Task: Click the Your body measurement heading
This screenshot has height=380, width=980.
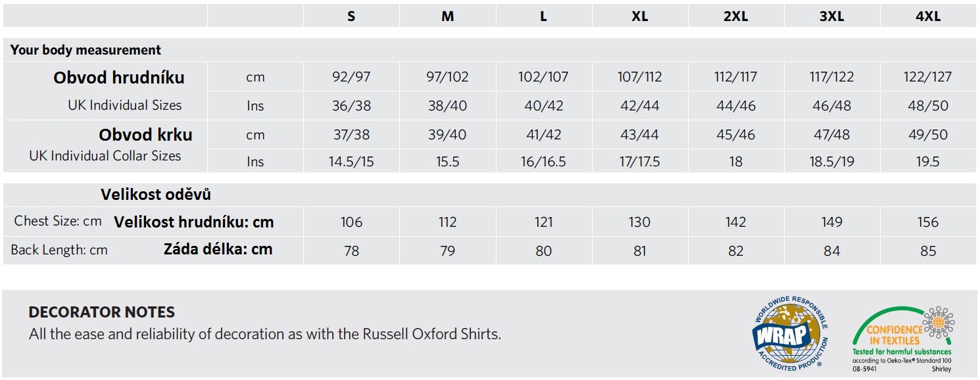Action: click(x=86, y=50)
